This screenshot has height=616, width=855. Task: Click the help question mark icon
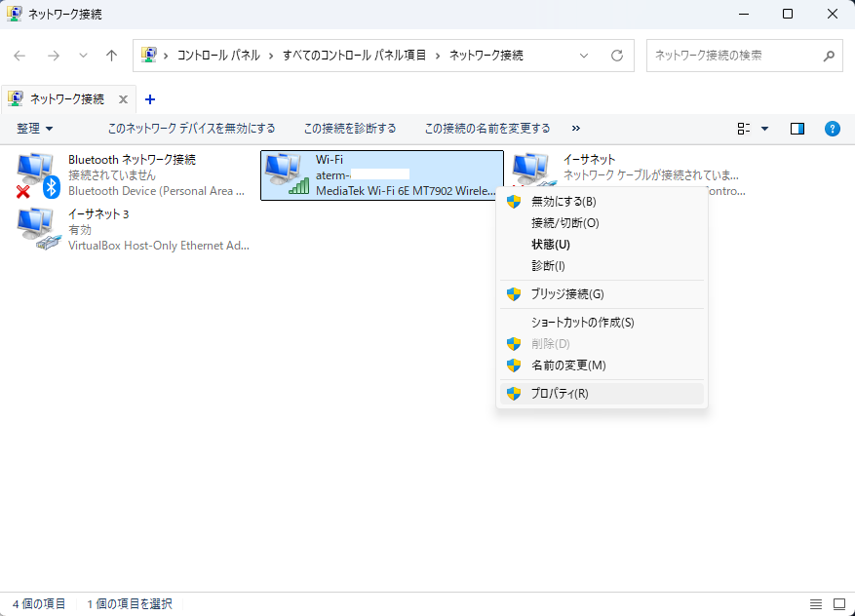[832, 129]
